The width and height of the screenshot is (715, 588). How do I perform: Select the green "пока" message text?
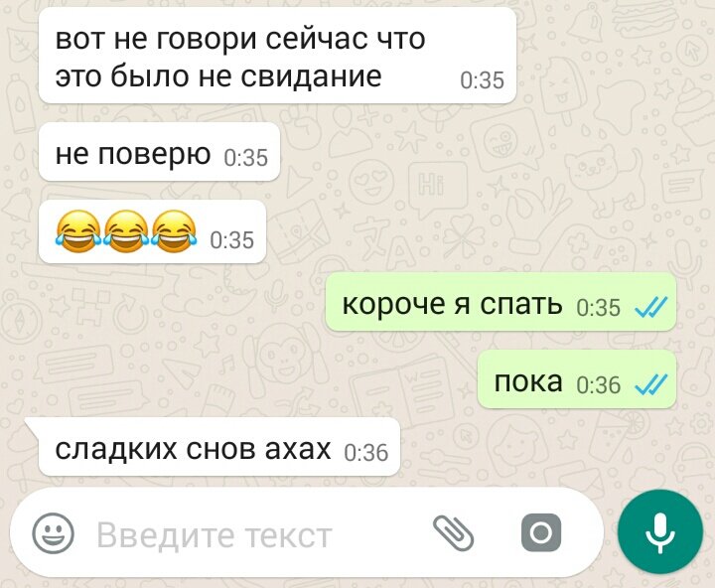point(528,381)
